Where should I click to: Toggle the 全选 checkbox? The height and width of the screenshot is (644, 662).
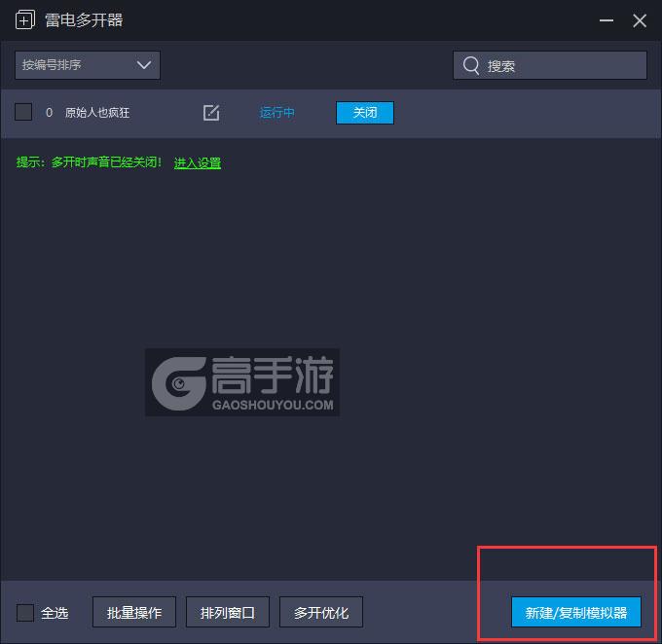point(25,612)
